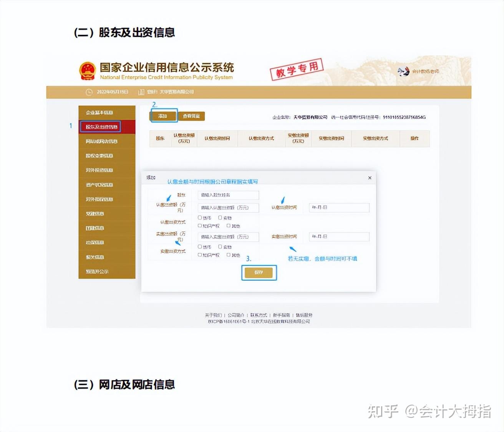The height and width of the screenshot is (432, 504).
Task: Click the national emblem logo
Action: coord(87,71)
